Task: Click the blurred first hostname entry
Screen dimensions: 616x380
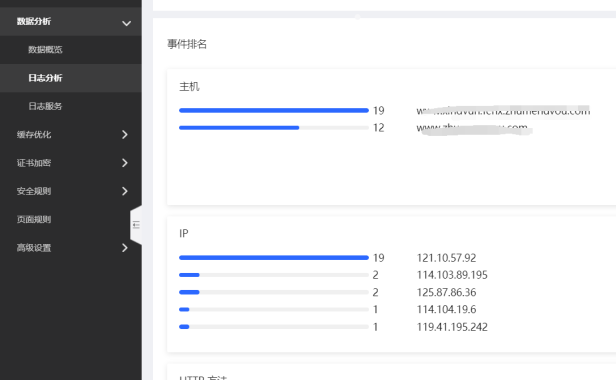Action: 503,111
